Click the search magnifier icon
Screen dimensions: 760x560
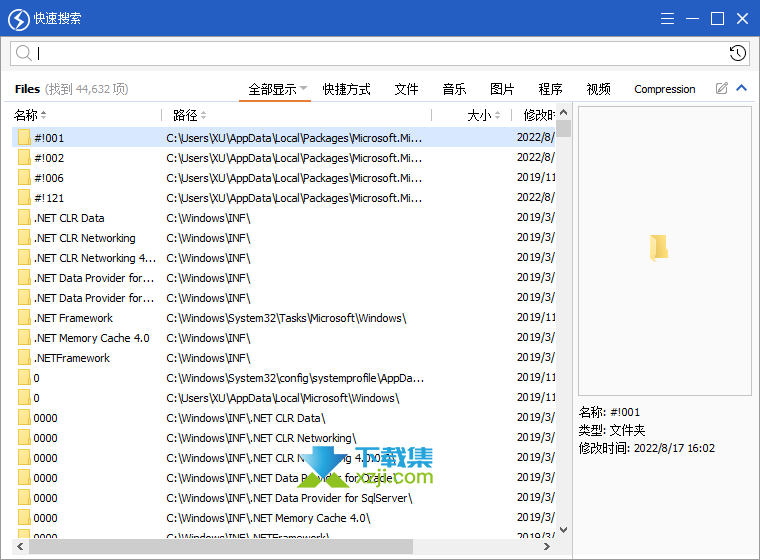[x=23, y=53]
